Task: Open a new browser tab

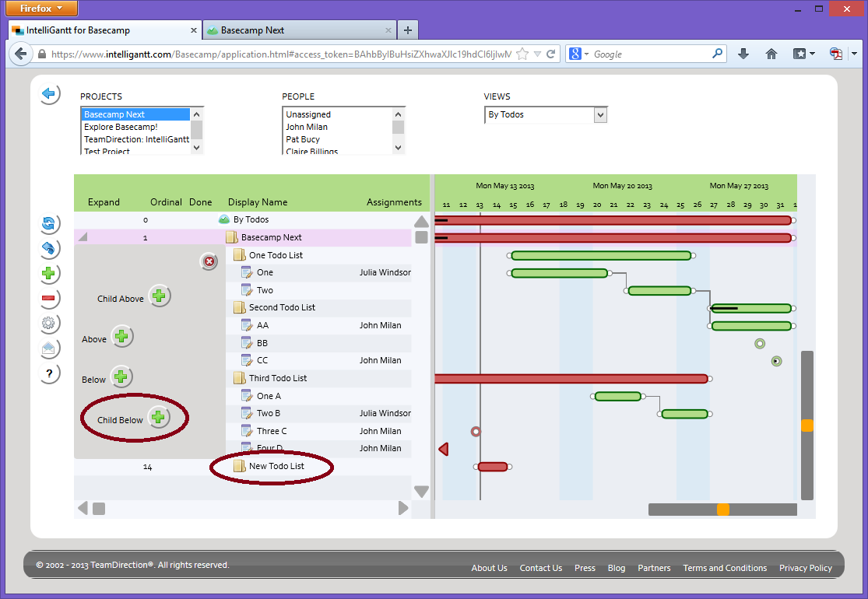Action: click(x=408, y=30)
